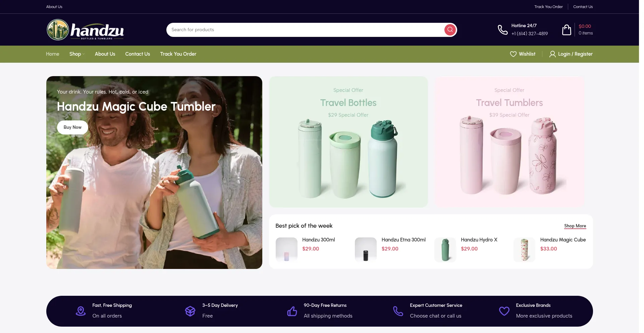Screen dimensions: 644x333
Task: Click the Handzu Etna 300ml product thumbnail
Action: 366,249
